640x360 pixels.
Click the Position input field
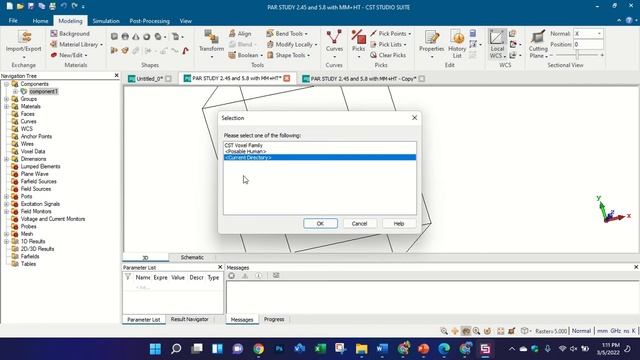(x=588, y=44)
